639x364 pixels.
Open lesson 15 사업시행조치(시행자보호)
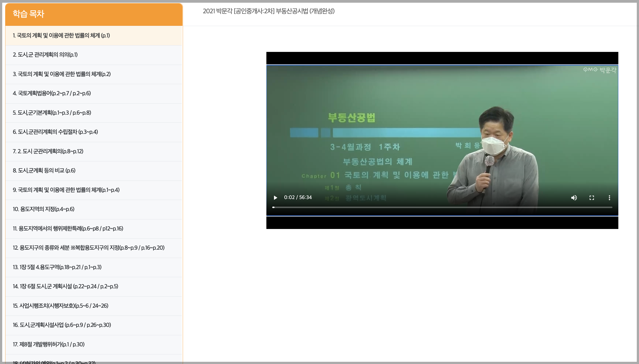pos(61,306)
